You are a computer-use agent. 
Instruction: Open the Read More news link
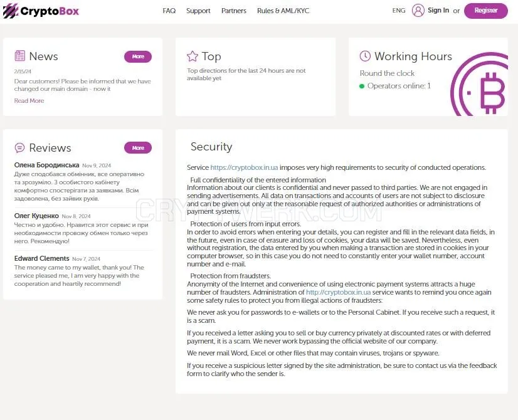[x=29, y=101]
